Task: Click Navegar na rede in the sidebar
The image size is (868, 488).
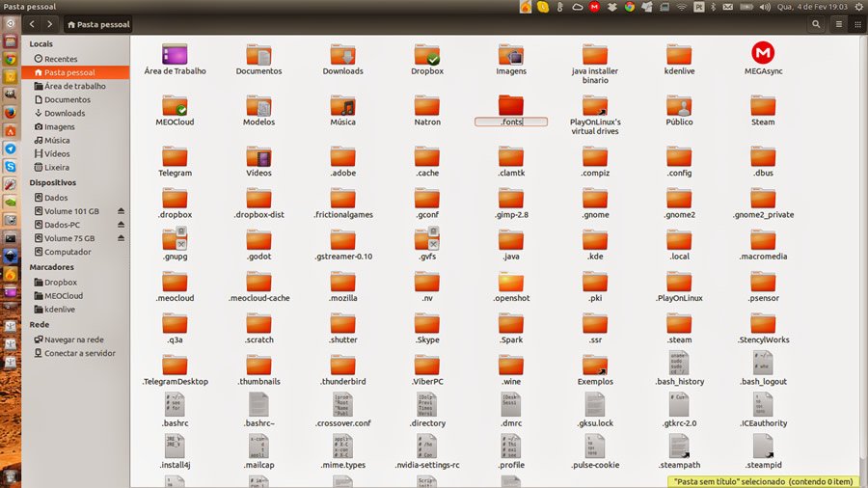Action: click(x=73, y=339)
